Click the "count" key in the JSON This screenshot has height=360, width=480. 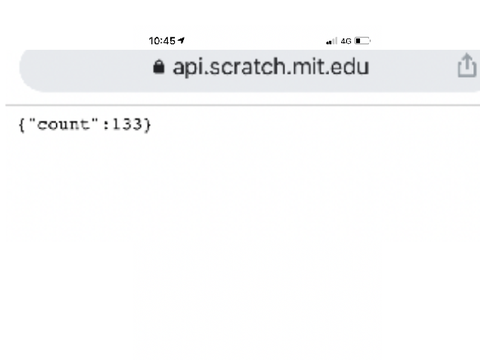click(63, 124)
